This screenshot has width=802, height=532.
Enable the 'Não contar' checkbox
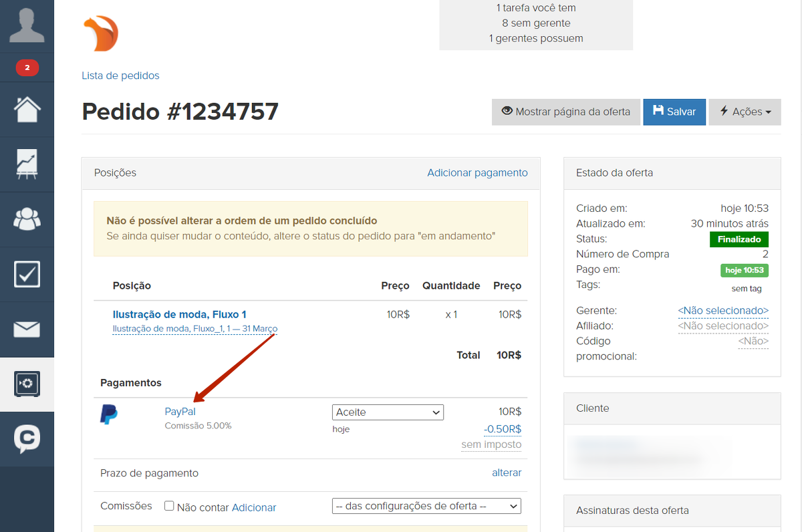click(x=169, y=507)
